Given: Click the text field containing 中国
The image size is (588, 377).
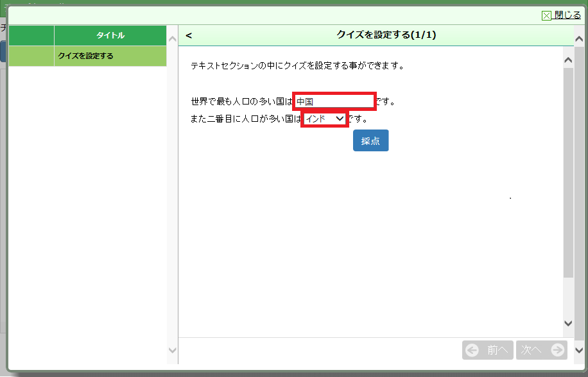Looking at the screenshot, I should 334,101.
